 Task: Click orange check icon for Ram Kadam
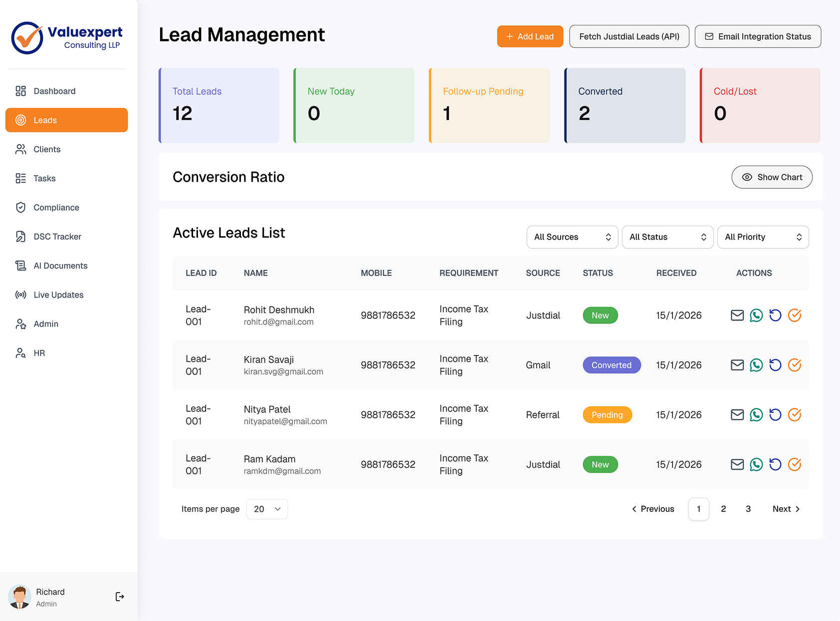tap(795, 464)
